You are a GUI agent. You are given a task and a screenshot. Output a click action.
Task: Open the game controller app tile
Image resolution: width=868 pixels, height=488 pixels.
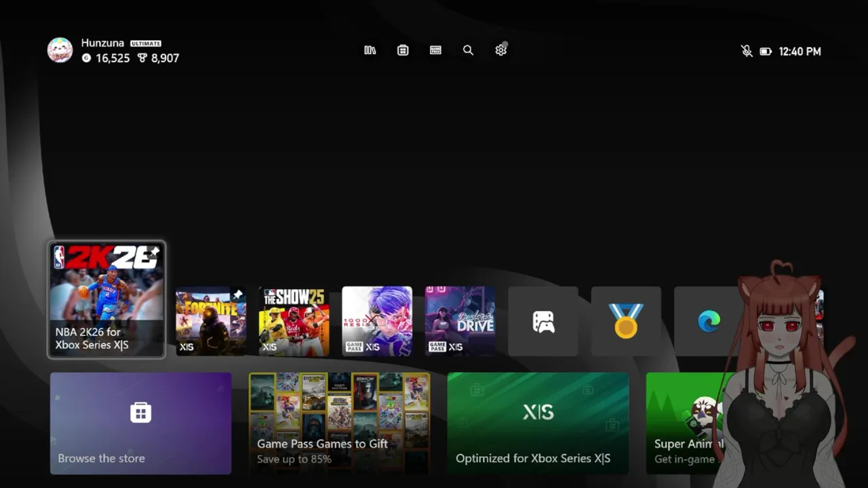pyautogui.click(x=543, y=321)
